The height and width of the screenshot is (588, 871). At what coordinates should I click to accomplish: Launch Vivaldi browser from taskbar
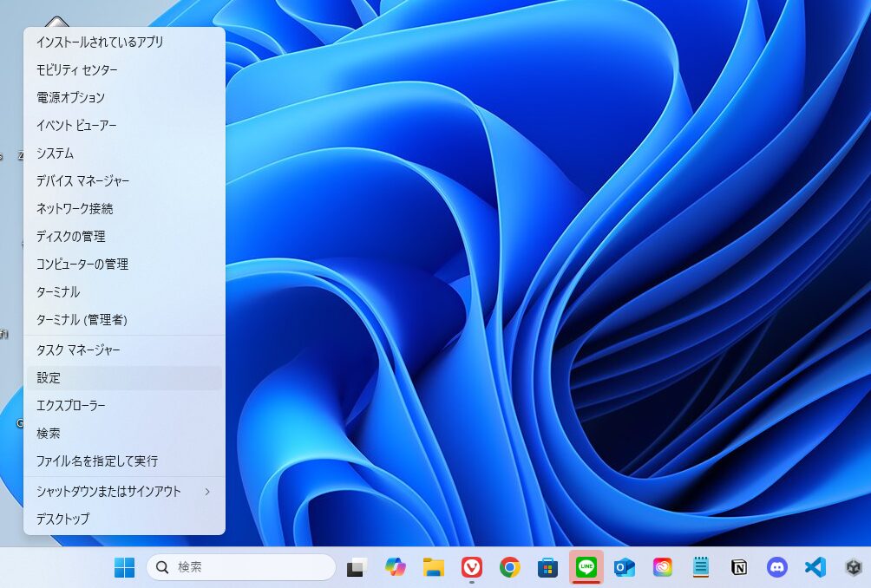coord(471,567)
